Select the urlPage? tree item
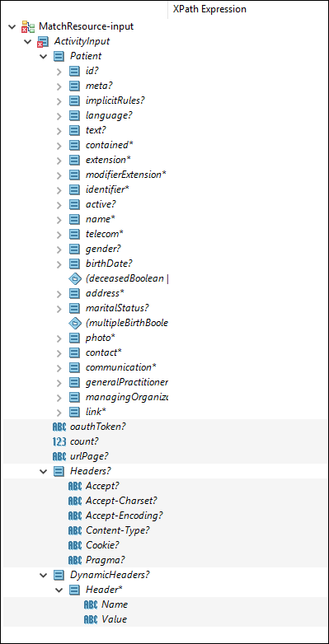The height and width of the screenshot is (644, 329). tap(89, 456)
